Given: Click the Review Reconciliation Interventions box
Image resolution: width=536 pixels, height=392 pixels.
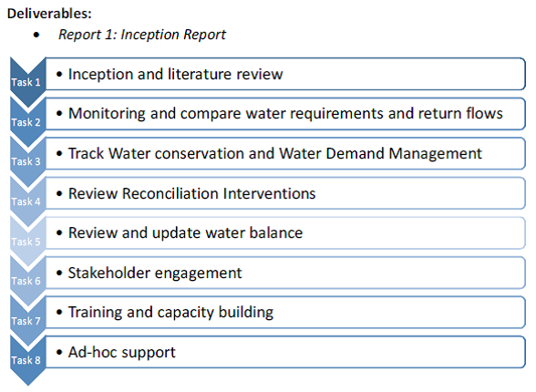Looking at the screenshot, I should point(285,193).
